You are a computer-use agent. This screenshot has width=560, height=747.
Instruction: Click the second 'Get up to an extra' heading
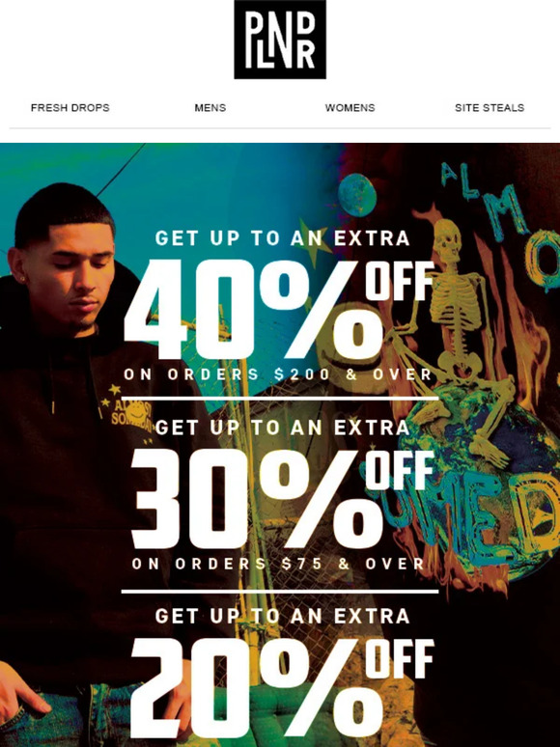[x=283, y=428]
